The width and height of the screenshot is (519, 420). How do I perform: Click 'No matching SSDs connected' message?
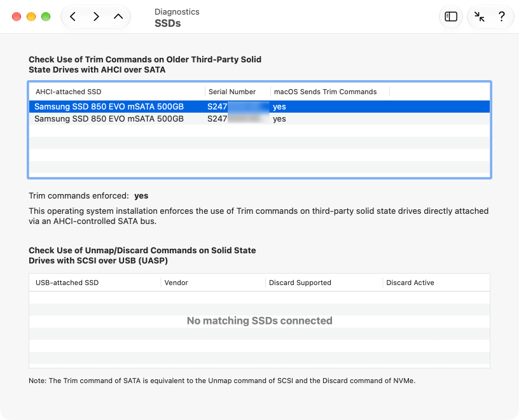(259, 321)
